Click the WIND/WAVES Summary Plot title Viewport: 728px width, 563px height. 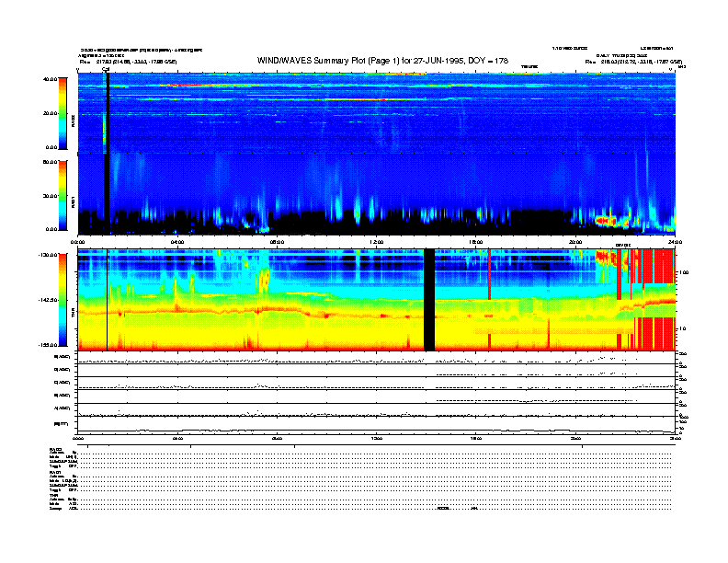[382, 61]
